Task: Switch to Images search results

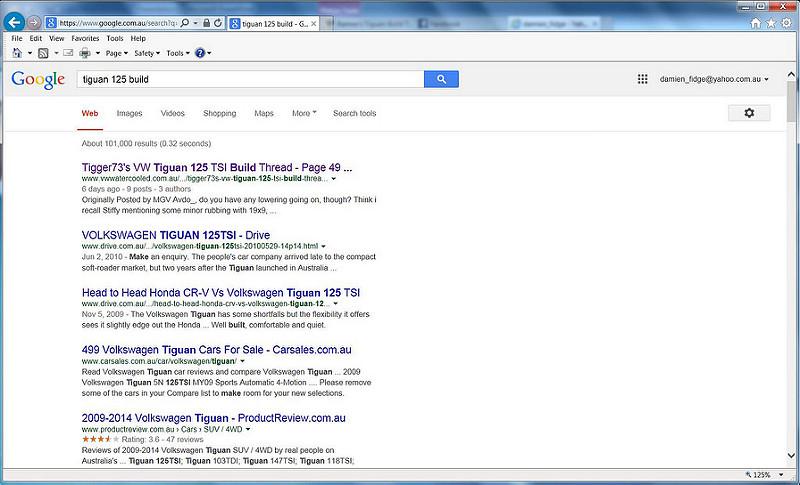Action: 130,113
